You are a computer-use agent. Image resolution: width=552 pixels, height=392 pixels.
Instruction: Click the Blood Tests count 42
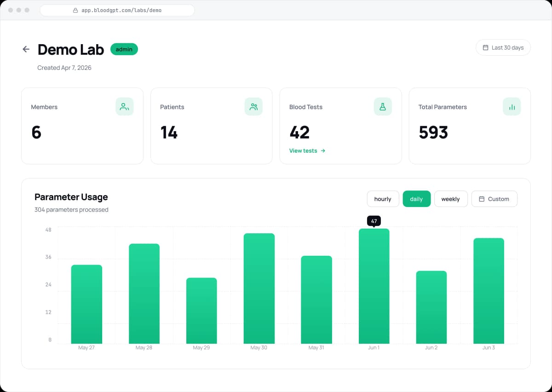click(x=299, y=133)
